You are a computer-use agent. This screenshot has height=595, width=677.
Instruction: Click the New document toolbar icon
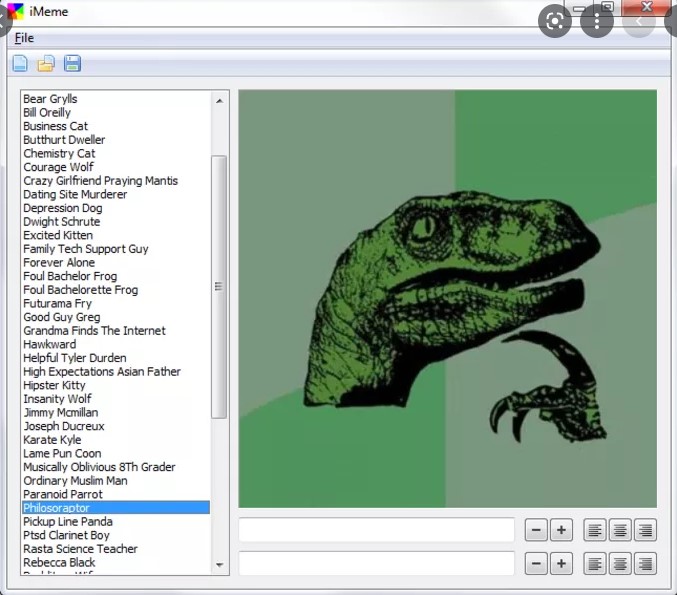coord(20,63)
